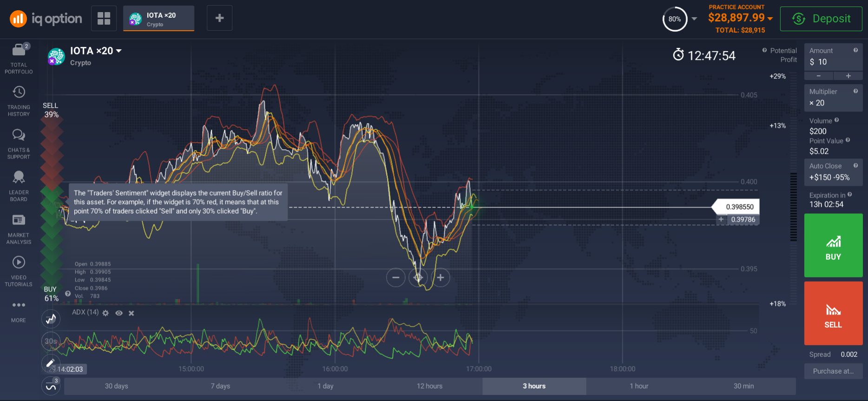The image size is (868, 401).
Task: Click the Deposit button
Action: click(x=821, y=19)
